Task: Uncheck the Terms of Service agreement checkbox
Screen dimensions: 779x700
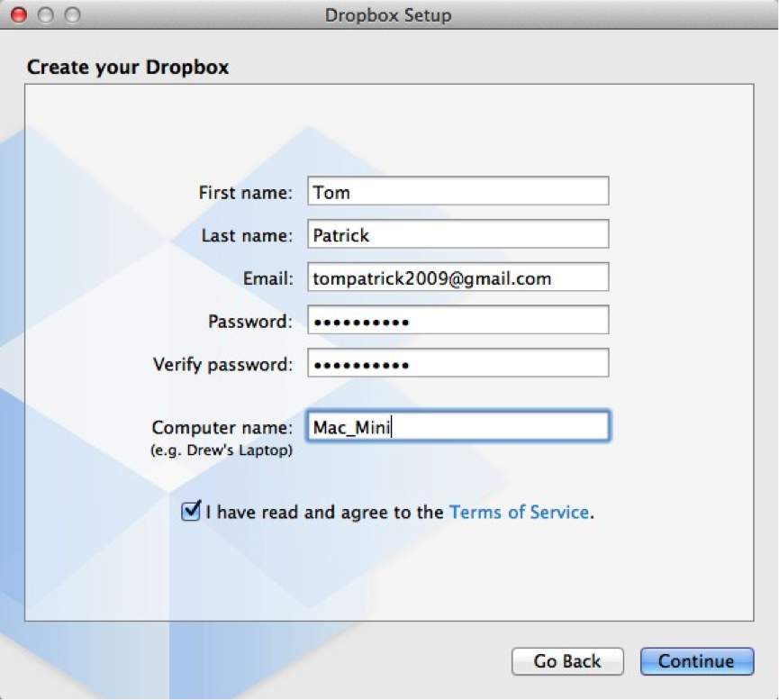Action: click(x=191, y=511)
